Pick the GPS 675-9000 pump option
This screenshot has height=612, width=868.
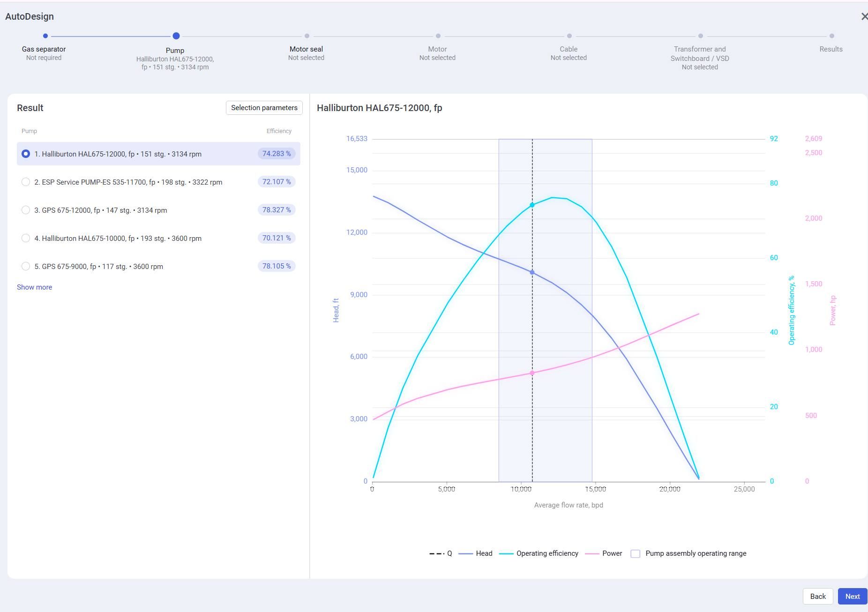pyautogui.click(x=26, y=266)
